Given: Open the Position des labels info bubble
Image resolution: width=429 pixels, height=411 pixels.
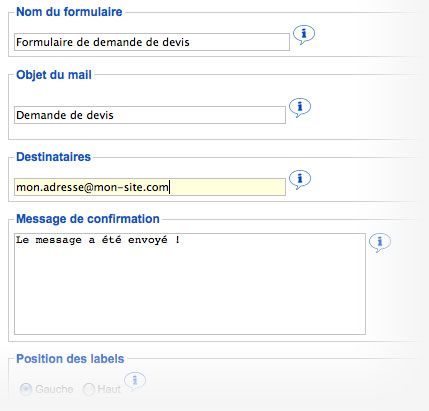Looking at the screenshot, I should 135,381.
